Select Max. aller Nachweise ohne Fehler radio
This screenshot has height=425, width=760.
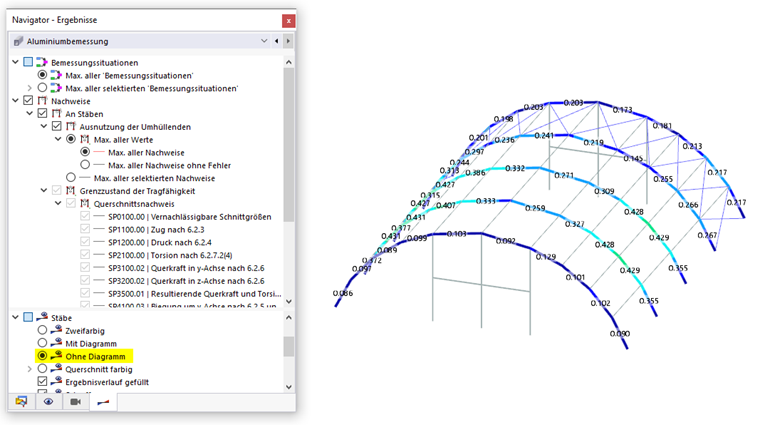click(85, 165)
